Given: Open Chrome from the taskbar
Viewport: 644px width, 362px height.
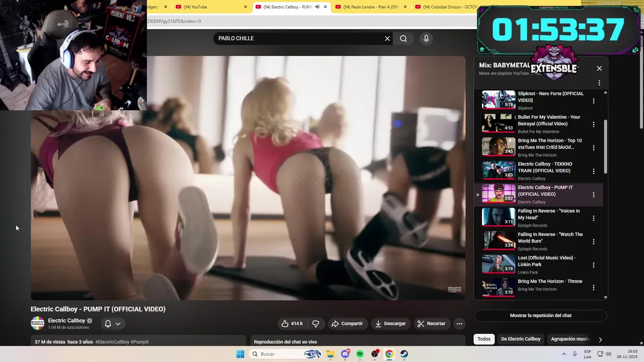Looking at the screenshot, I should (389, 354).
